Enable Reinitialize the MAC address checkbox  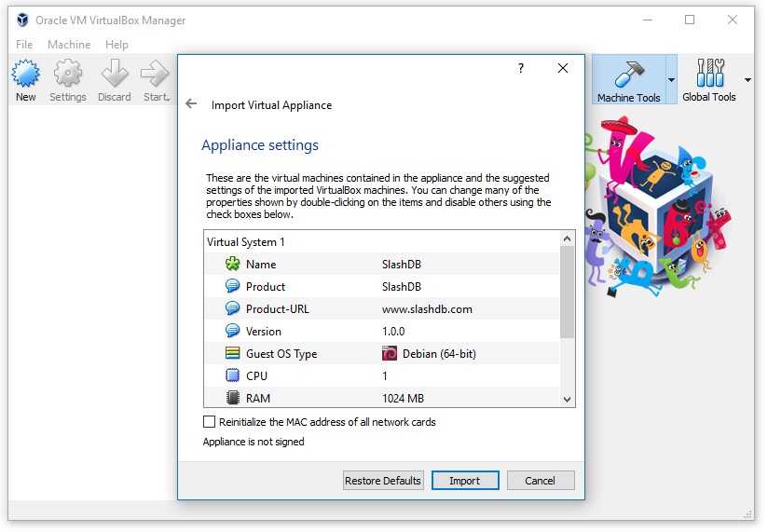(210, 422)
